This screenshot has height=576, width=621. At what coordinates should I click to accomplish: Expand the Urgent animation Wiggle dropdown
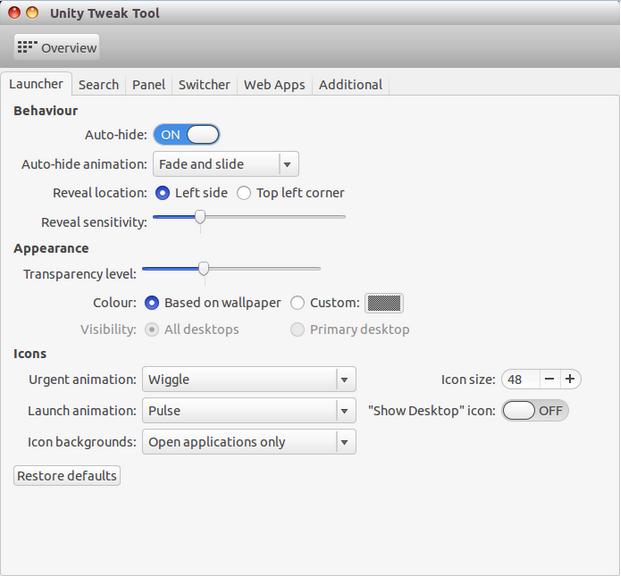(x=249, y=379)
